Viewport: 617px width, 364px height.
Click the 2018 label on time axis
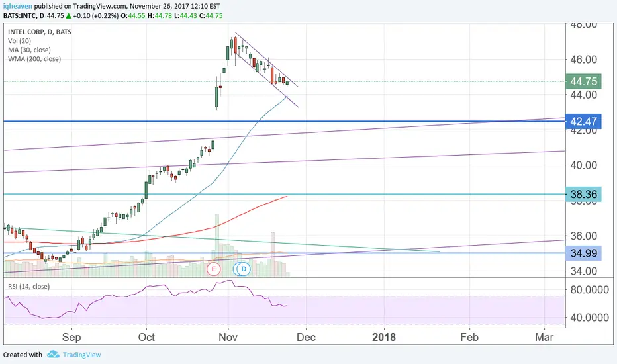click(384, 338)
